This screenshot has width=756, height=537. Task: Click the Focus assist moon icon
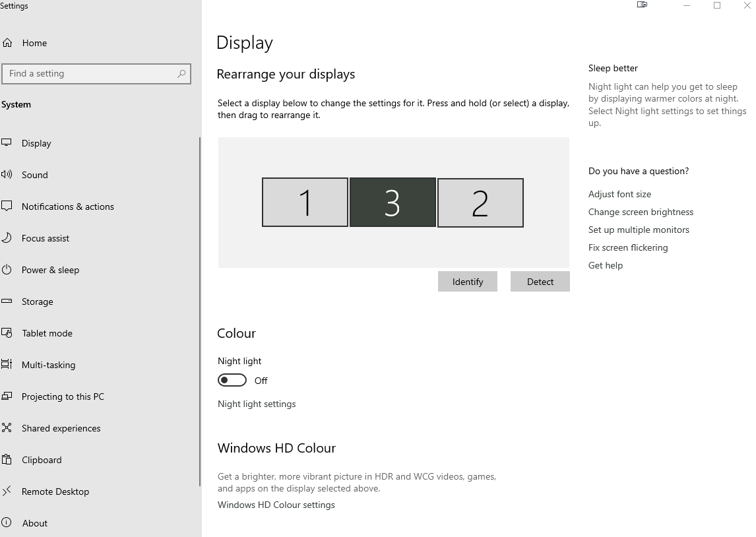[7, 238]
